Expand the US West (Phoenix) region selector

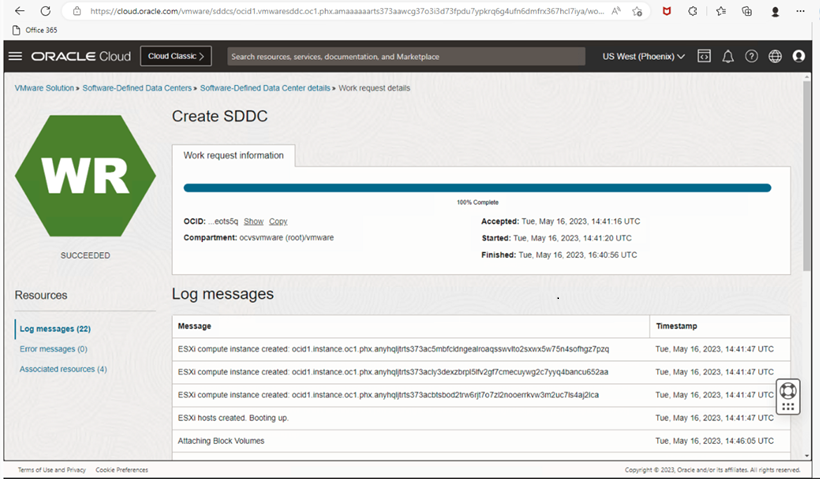643,56
